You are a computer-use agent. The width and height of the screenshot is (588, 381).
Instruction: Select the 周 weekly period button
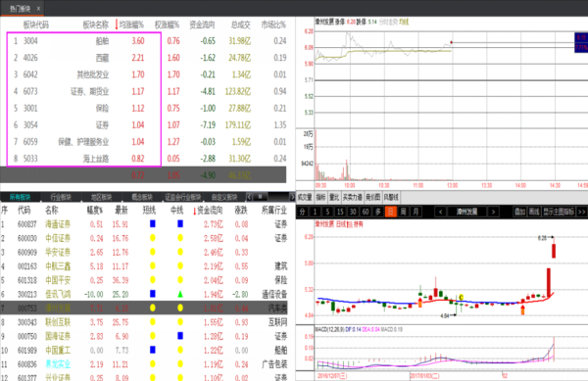tap(404, 212)
